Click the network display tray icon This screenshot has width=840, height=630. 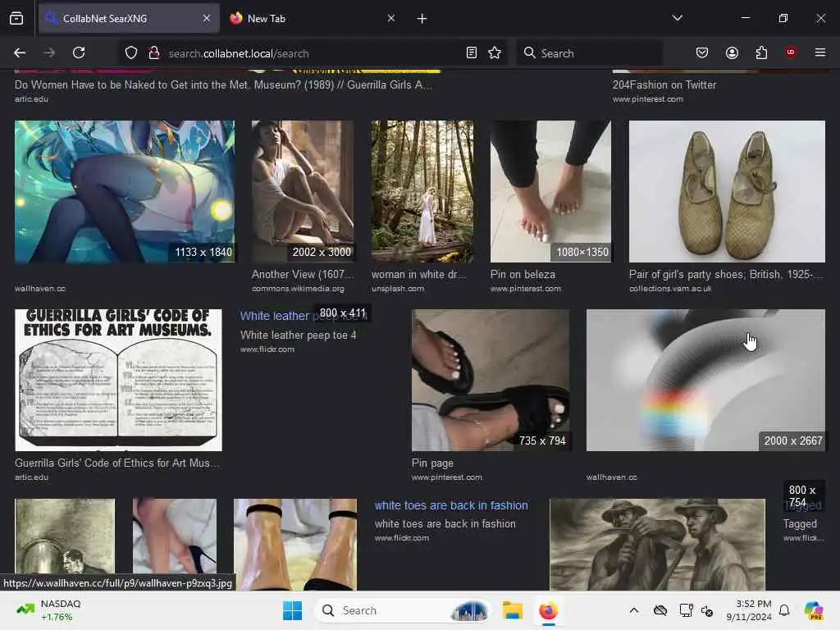(685, 610)
